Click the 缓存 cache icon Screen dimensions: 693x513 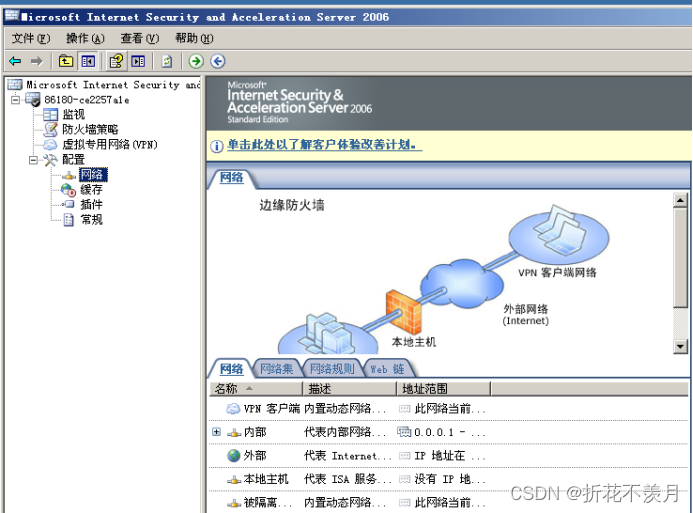click(x=69, y=190)
